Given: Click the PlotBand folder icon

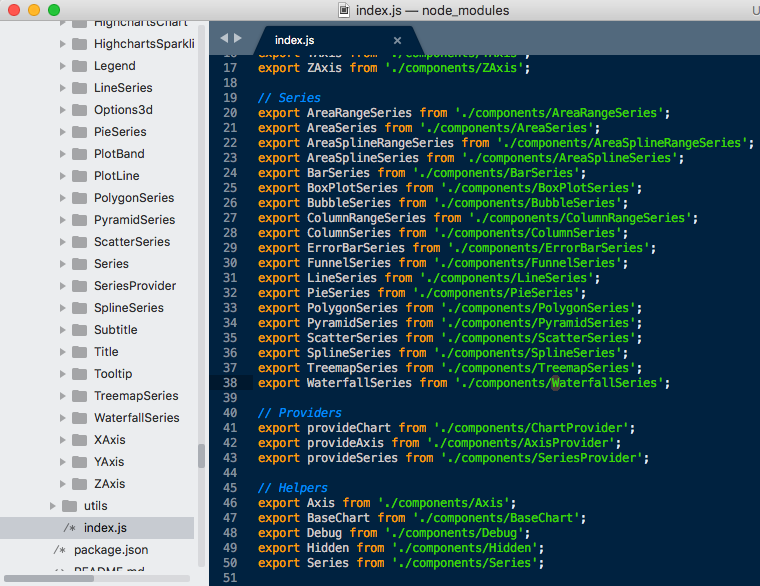Looking at the screenshot, I should (x=79, y=154).
